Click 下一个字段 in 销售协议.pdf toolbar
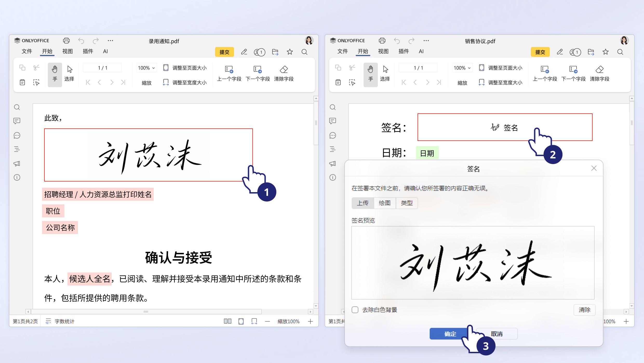Viewport: 644px width, 363px height. click(574, 74)
